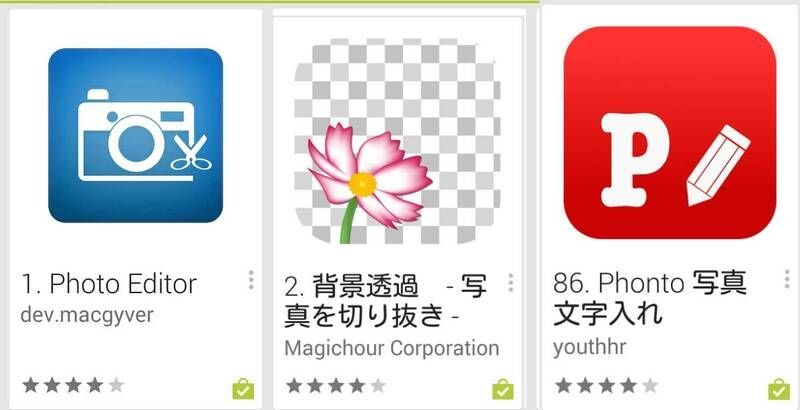This screenshot has height=410, width=800.
Task: Select the "1. Photo Editor" title
Action: pyautogui.click(x=109, y=284)
